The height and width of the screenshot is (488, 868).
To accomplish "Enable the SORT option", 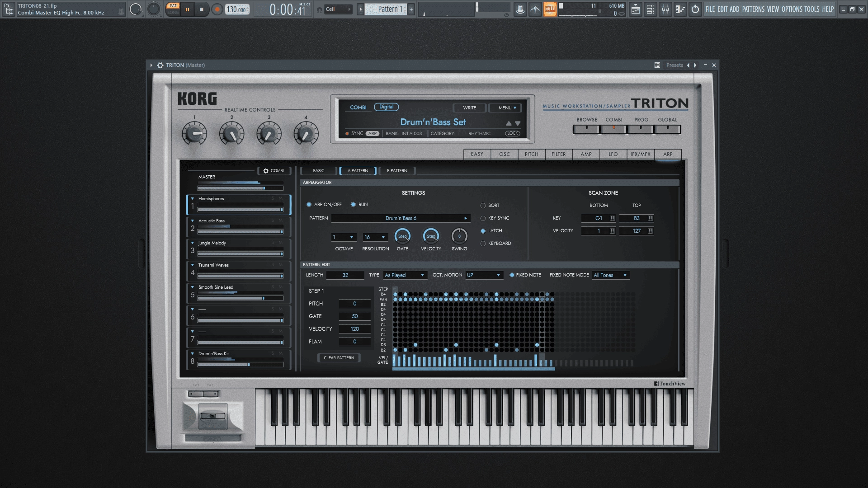I will pos(483,206).
